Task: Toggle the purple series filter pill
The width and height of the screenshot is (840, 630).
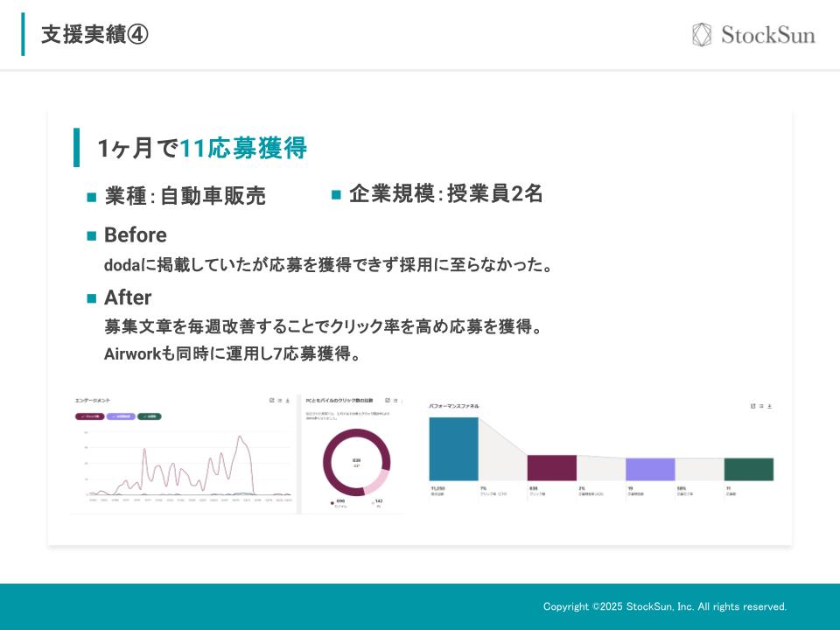Action: [x=120, y=416]
